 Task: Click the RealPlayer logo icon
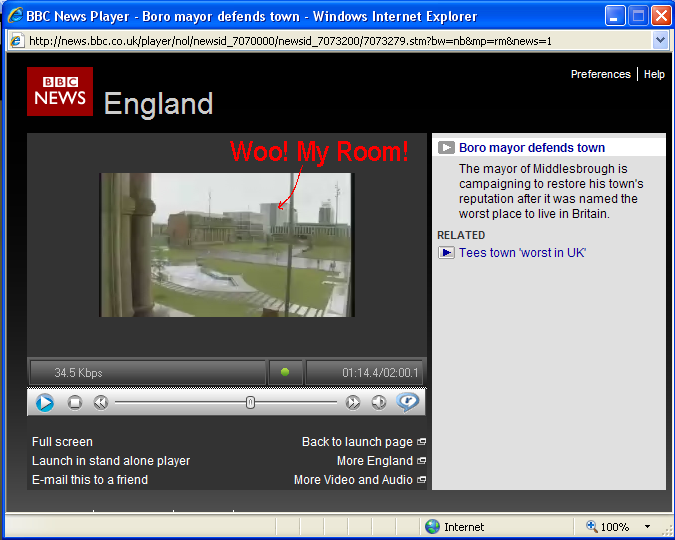pyautogui.click(x=408, y=402)
